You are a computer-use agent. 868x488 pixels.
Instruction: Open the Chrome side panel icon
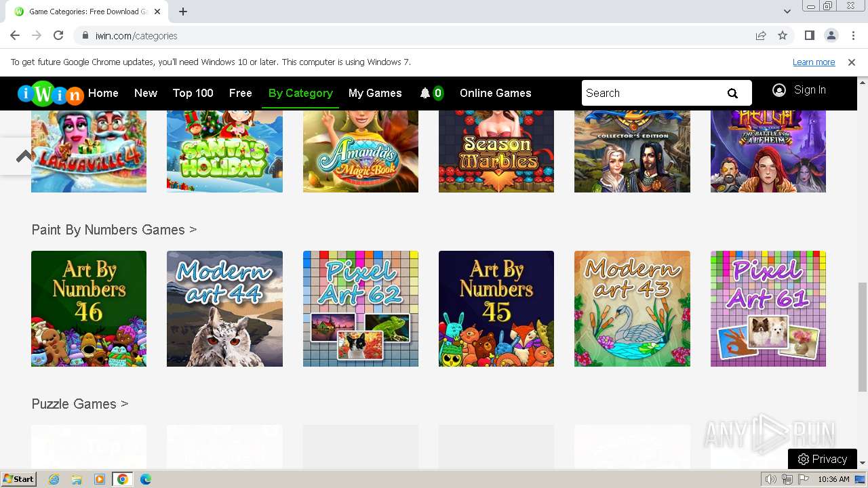(x=809, y=35)
